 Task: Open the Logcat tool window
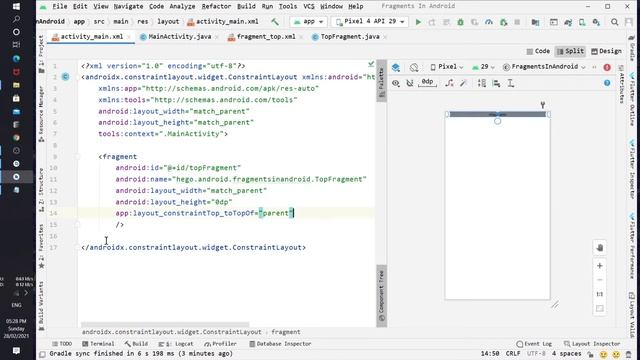[176, 344]
